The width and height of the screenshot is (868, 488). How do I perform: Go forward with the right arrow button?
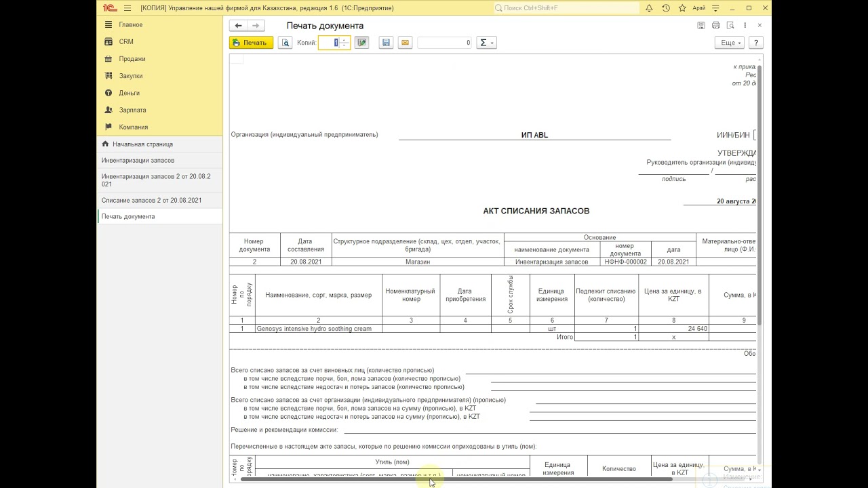point(256,26)
